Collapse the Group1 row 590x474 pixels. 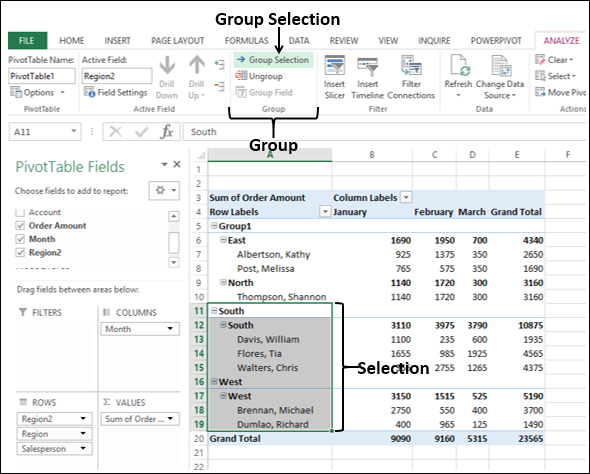tap(214, 226)
